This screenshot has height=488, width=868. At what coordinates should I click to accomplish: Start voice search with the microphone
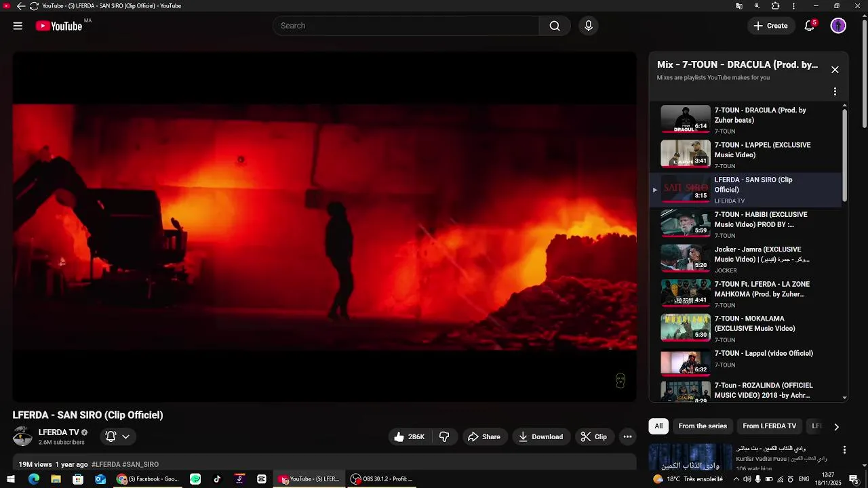click(589, 26)
